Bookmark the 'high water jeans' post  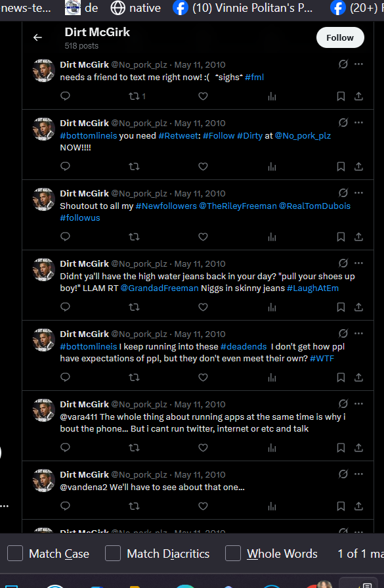point(341,307)
